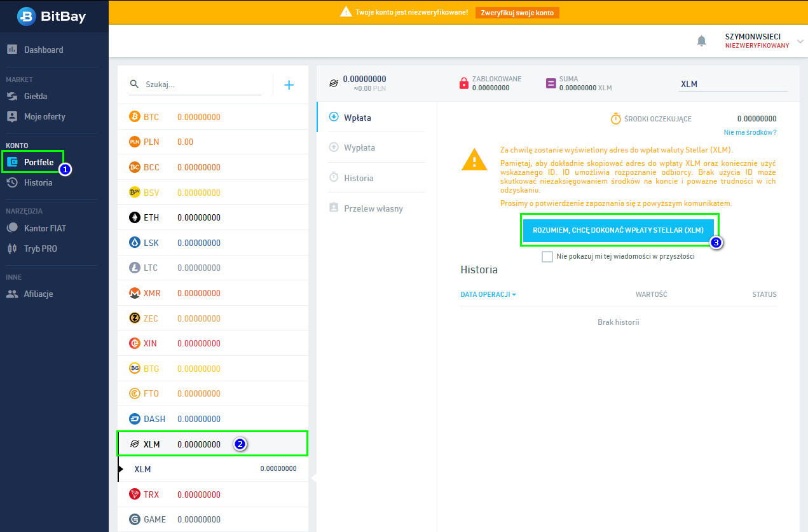Screen dimensions: 808x532
Task: Select the TRX wallet icon
Action: pos(134,494)
